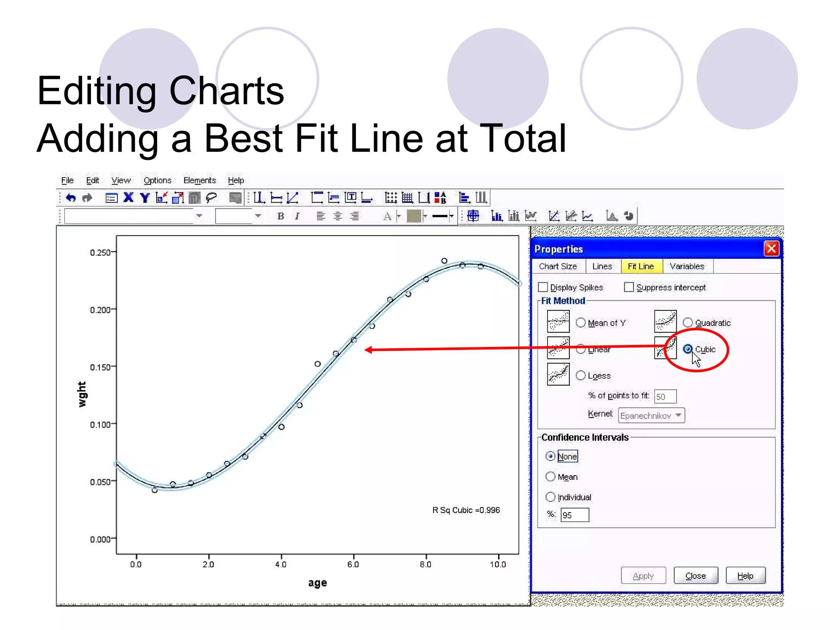Open the Help menu
The width and height of the screenshot is (840, 630).
coord(236,180)
